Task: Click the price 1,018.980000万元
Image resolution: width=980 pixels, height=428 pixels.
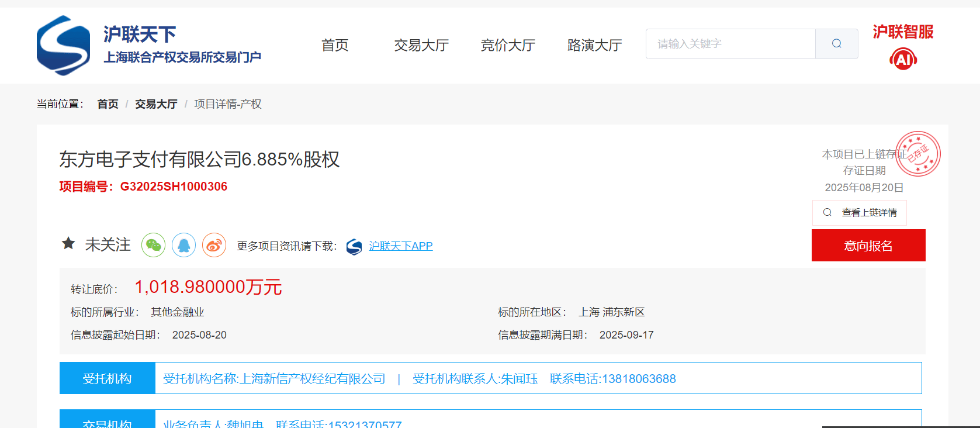Action: point(208,287)
